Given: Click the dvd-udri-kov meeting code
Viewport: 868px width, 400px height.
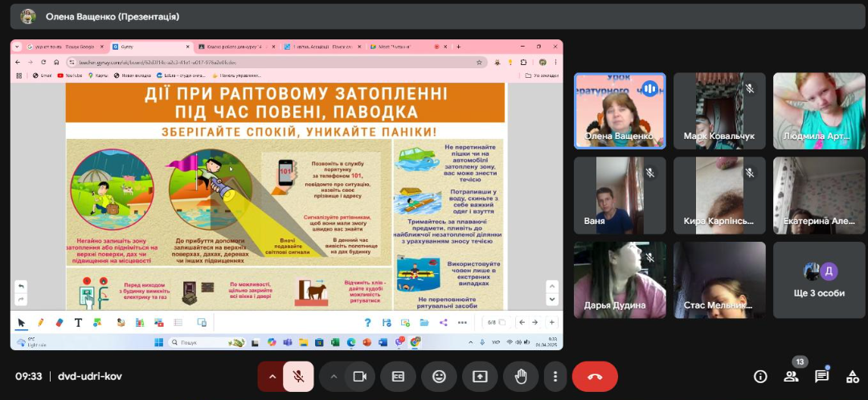Looking at the screenshot, I should 90,376.
